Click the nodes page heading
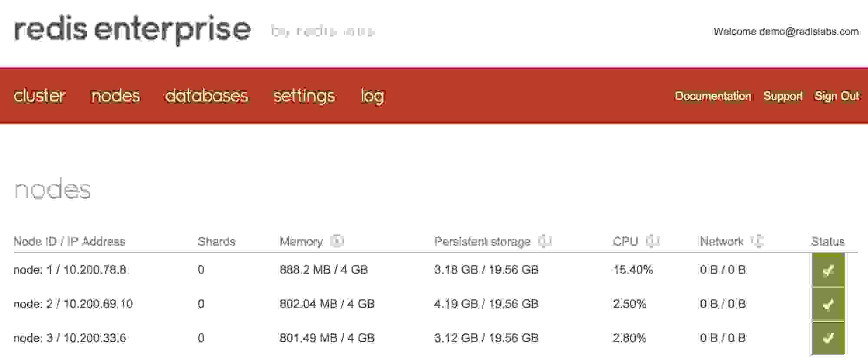 point(53,190)
